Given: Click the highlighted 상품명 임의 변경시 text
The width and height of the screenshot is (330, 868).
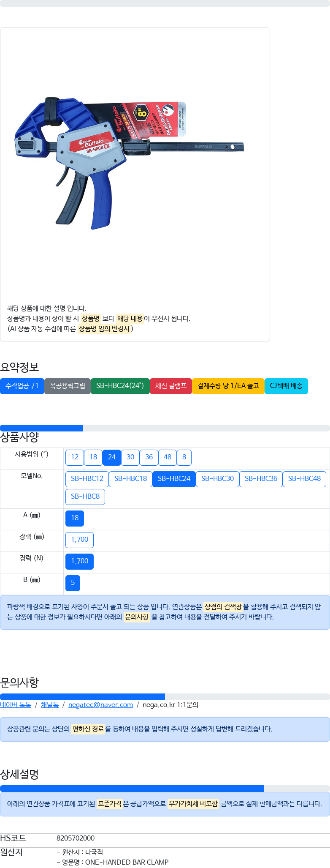Looking at the screenshot, I should point(105,329).
